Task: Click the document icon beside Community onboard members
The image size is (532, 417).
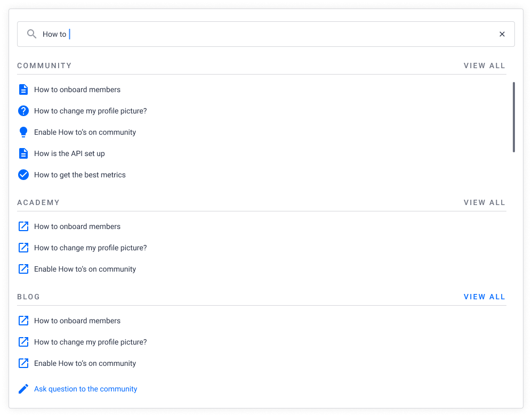Action: click(x=23, y=89)
